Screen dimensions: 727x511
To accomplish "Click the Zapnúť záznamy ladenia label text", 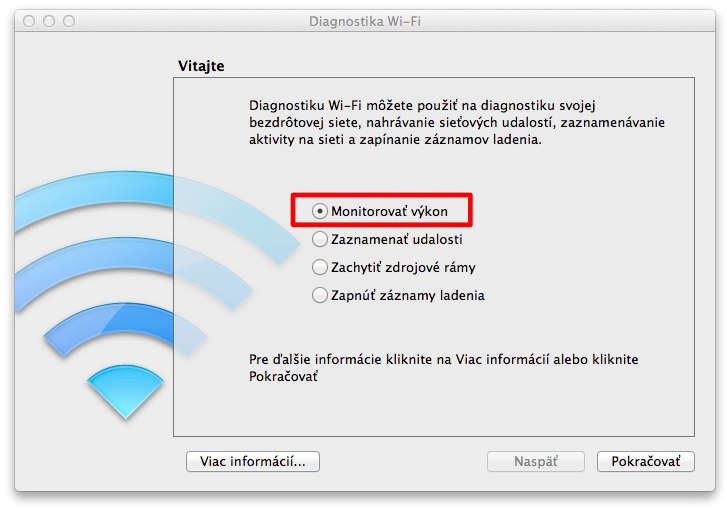I will point(408,295).
